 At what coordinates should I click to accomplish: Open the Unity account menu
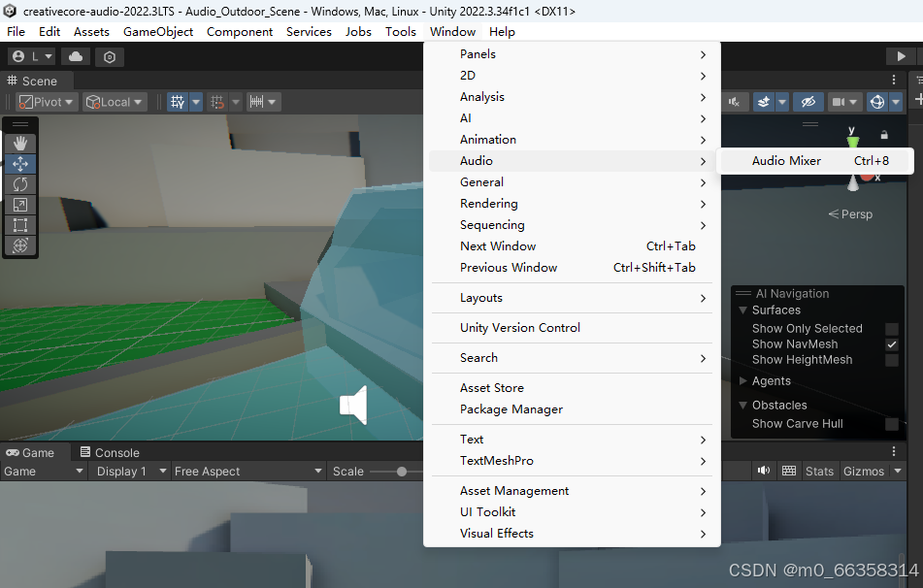32,56
